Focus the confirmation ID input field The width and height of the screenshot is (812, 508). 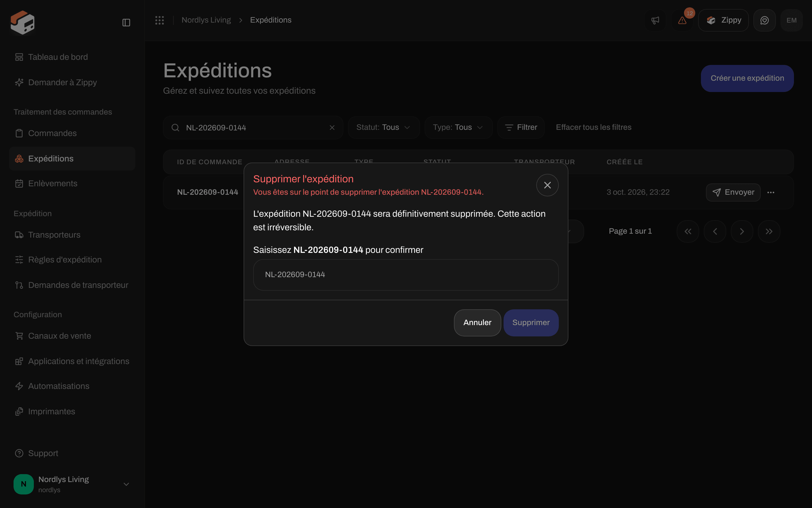coord(406,275)
